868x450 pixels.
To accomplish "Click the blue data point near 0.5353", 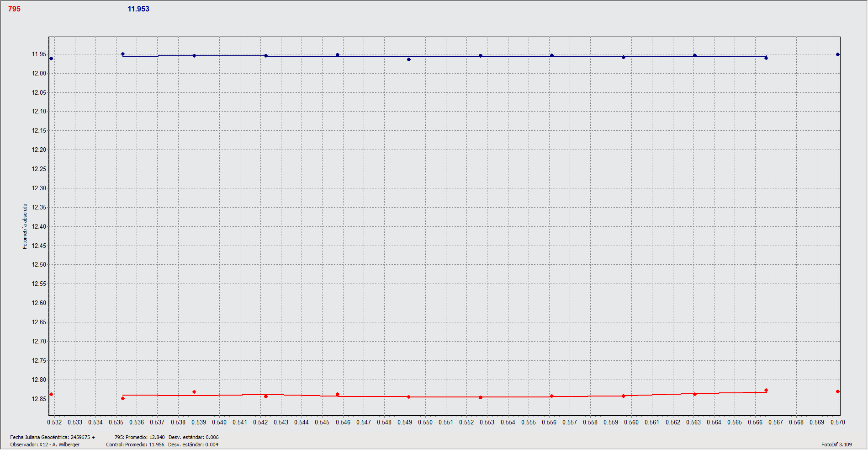I will [x=123, y=54].
